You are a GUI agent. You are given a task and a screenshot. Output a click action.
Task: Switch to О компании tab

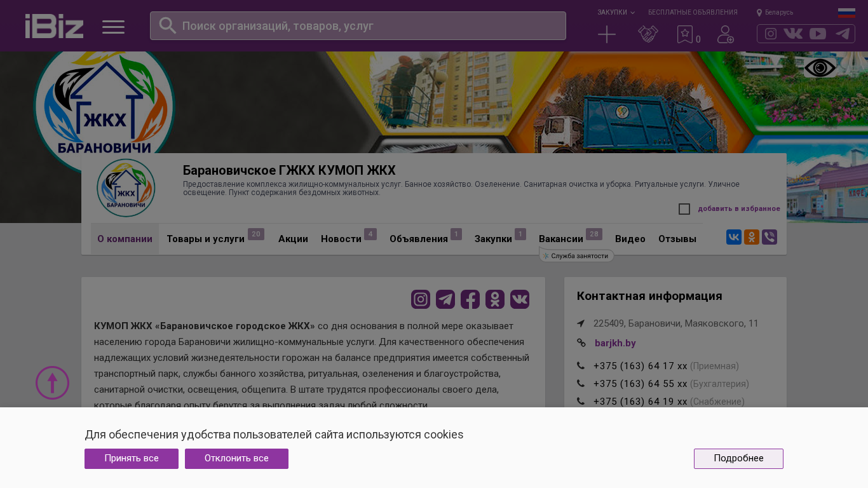[125, 239]
